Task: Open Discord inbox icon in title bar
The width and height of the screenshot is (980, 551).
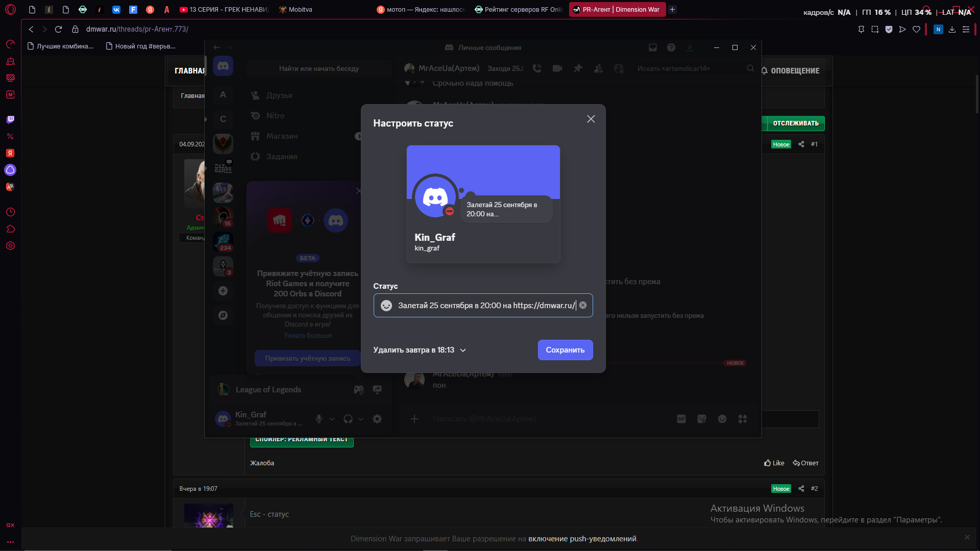Action: 653,47
